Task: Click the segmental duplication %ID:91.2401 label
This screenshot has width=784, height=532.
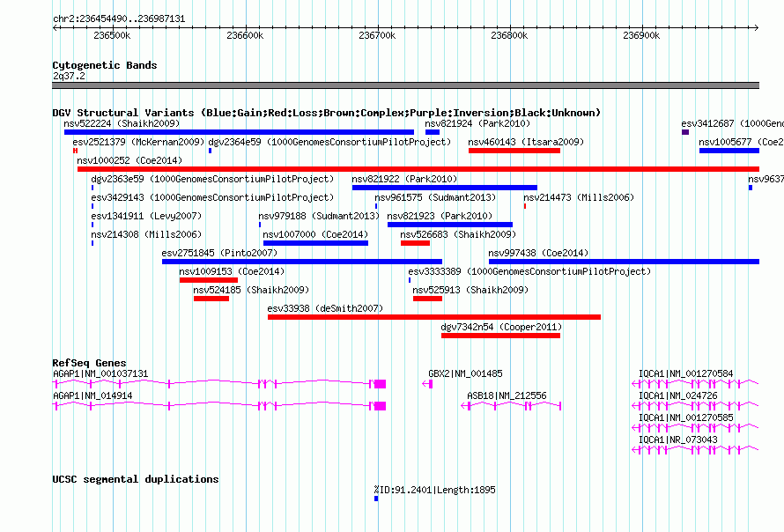Action: [x=435, y=490]
